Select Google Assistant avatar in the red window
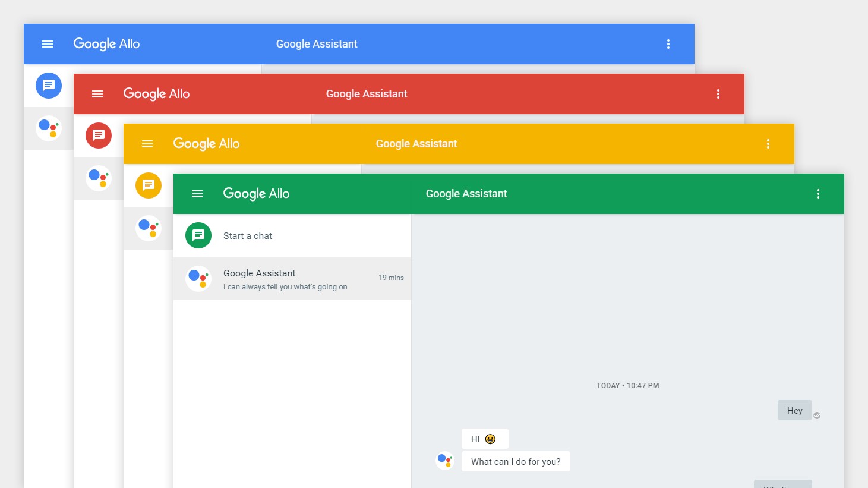The height and width of the screenshot is (488, 868). (x=99, y=178)
